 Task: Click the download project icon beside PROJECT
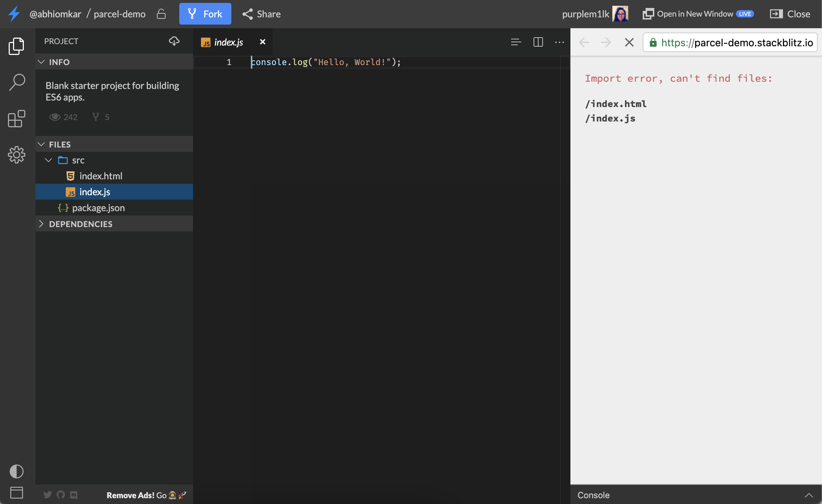(x=174, y=41)
